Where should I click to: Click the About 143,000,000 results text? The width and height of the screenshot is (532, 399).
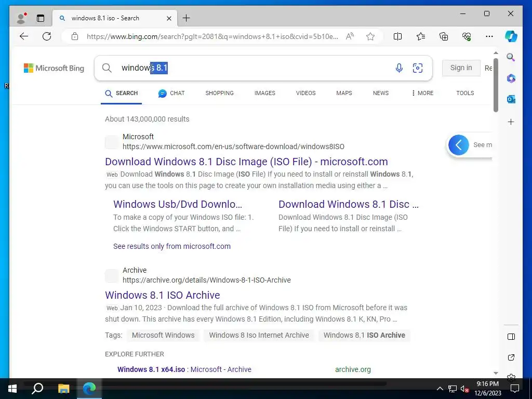coord(147,119)
